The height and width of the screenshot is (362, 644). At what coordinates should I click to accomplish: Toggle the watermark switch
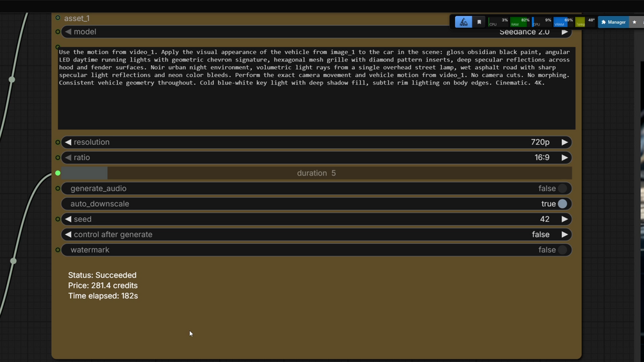[562, 249]
